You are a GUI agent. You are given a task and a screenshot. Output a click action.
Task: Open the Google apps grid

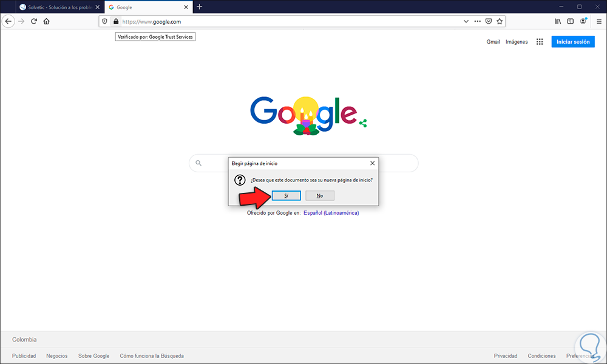click(x=540, y=42)
